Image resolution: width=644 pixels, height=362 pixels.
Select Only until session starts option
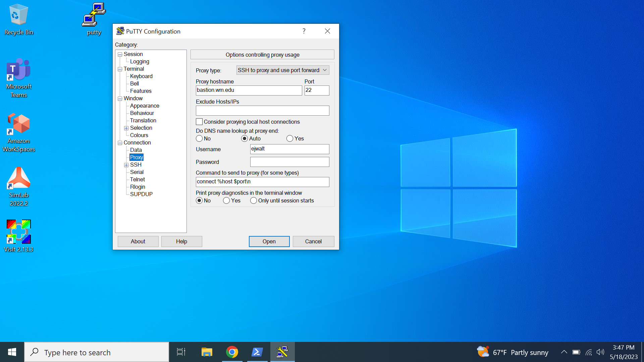[x=254, y=200]
